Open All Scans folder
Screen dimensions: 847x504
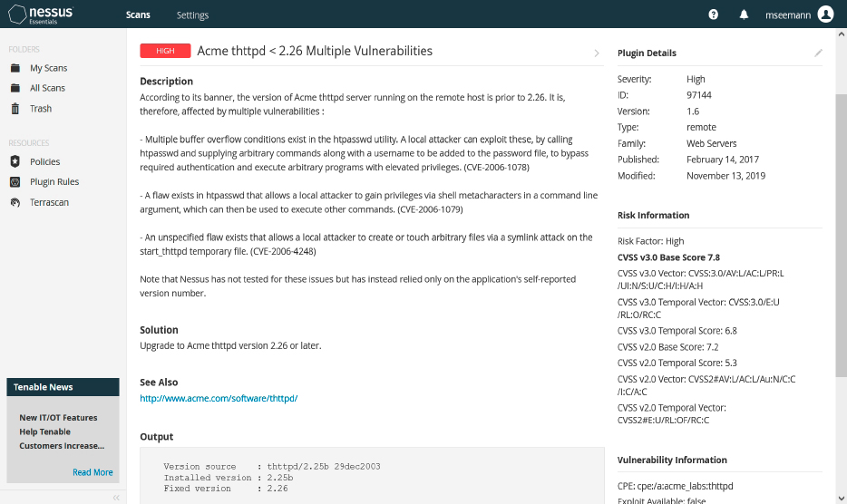click(47, 88)
